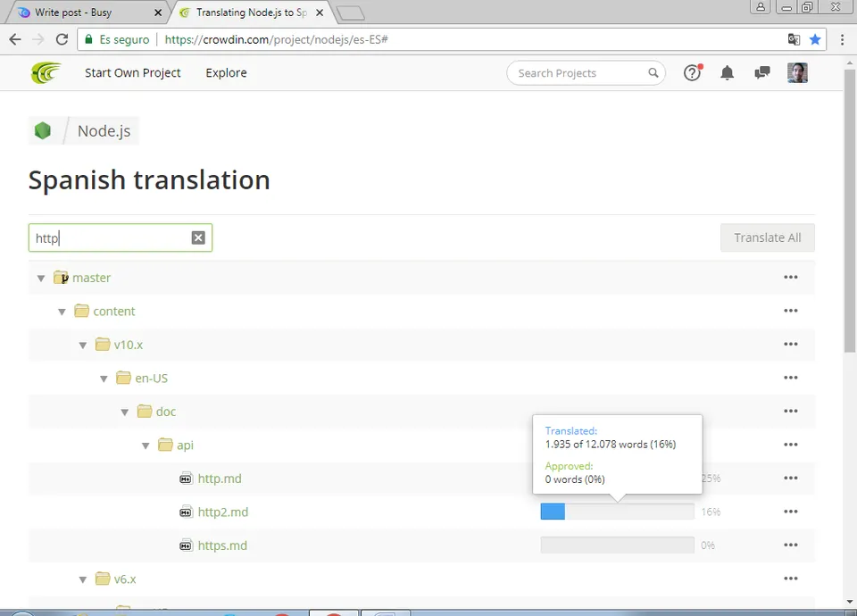Click the http2.md blue progress bar

[x=553, y=512]
